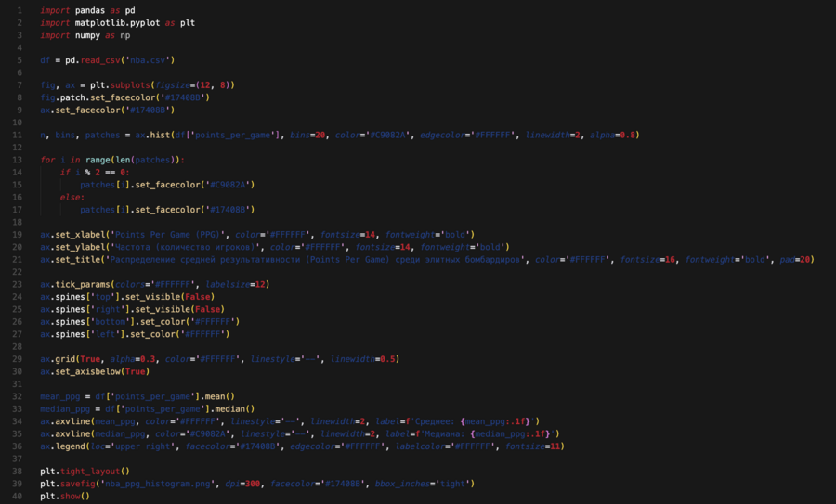Viewport: 836px width, 504px height.
Task: Click the 'if i % 2 == 0:' statement
Action: click(95, 172)
